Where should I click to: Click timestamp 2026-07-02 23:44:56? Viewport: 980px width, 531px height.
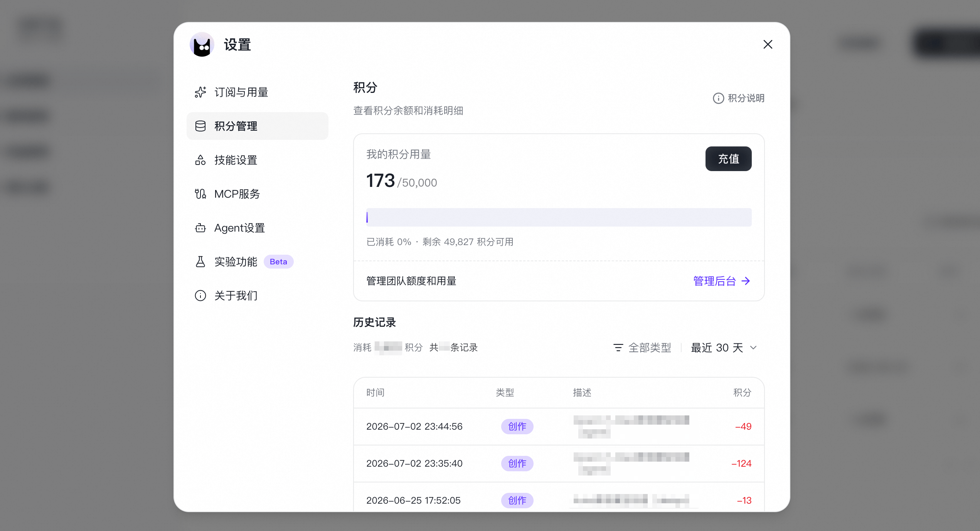click(x=414, y=427)
